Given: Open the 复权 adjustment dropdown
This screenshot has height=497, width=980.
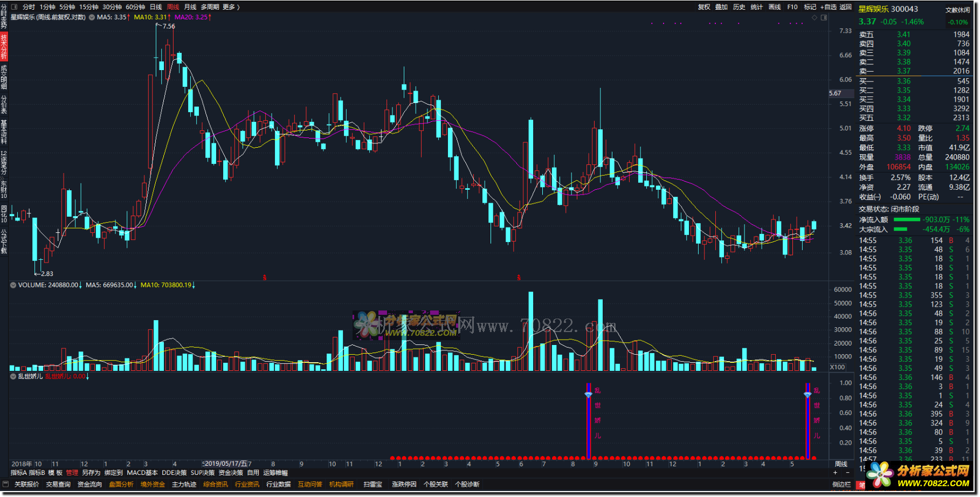Looking at the screenshot, I should pos(704,7).
